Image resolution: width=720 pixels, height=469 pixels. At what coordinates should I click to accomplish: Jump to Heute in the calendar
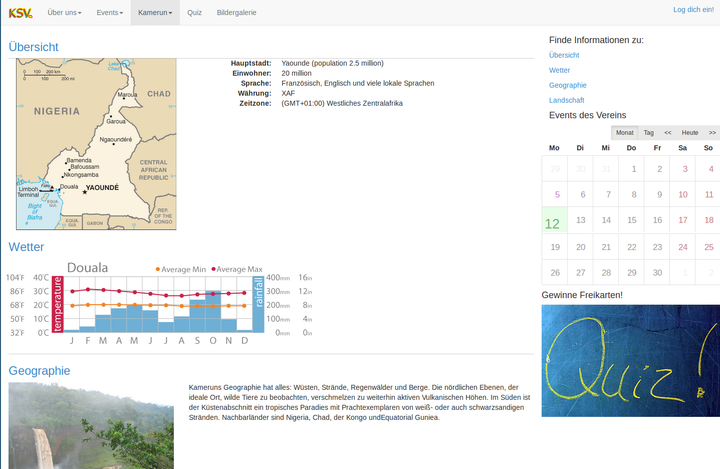pyautogui.click(x=690, y=132)
